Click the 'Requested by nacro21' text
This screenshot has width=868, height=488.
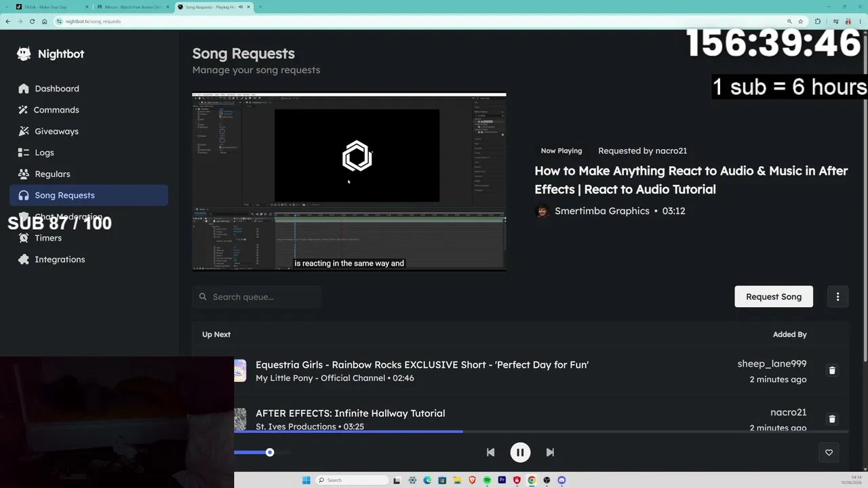pos(642,150)
